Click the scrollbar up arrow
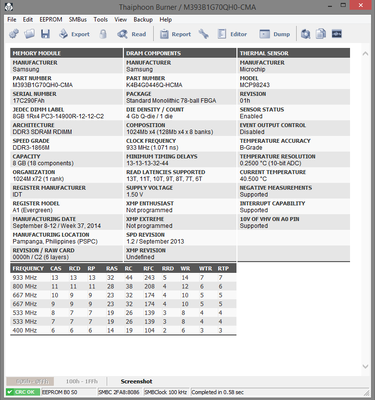Screen dimensions: 375x400 coord(365,53)
